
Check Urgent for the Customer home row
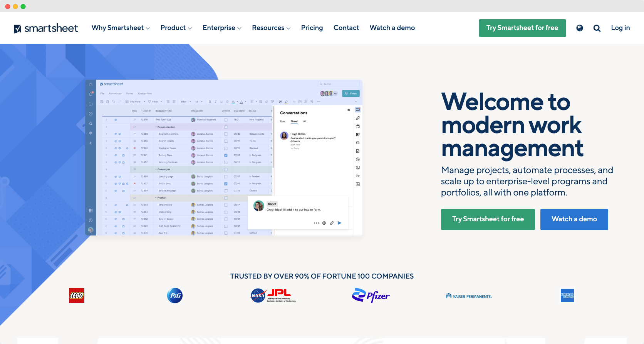(226, 148)
